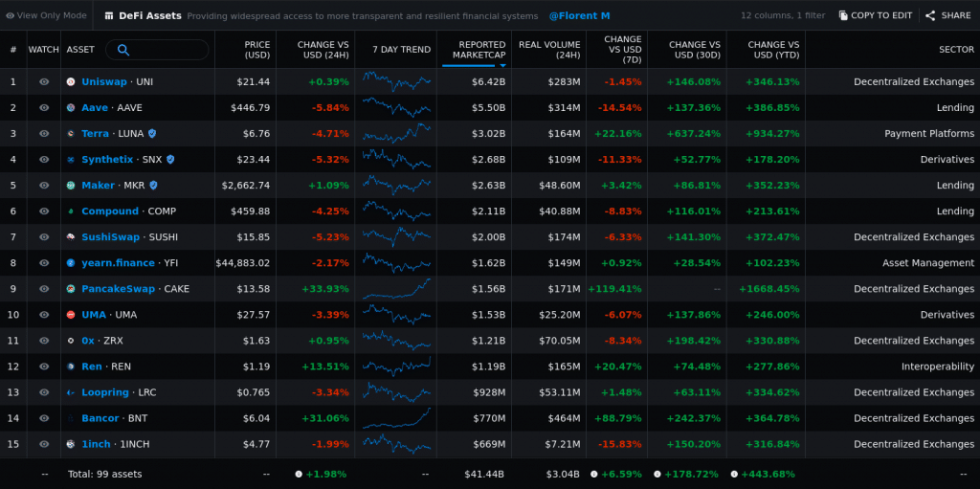Image resolution: width=980 pixels, height=489 pixels.
Task: Click the PancakeSwap coin logo icon
Action: pos(71,289)
